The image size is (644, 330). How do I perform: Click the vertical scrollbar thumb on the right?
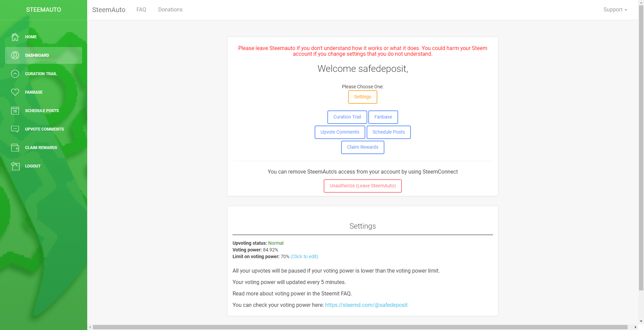click(x=641, y=148)
